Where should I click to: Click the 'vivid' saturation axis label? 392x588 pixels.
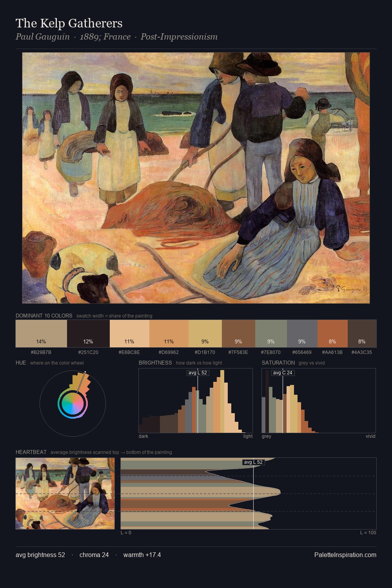coord(370,436)
